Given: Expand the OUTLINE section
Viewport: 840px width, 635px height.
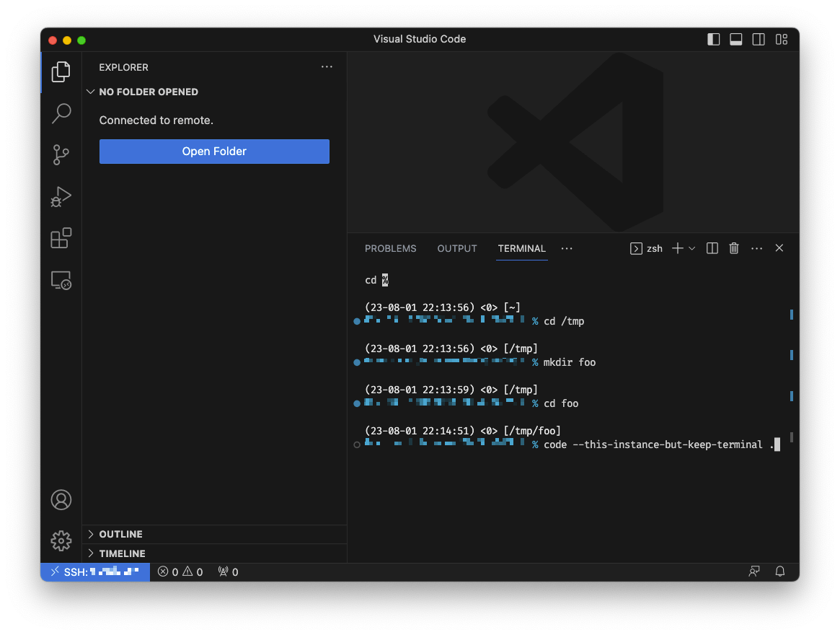Looking at the screenshot, I should tap(214, 534).
